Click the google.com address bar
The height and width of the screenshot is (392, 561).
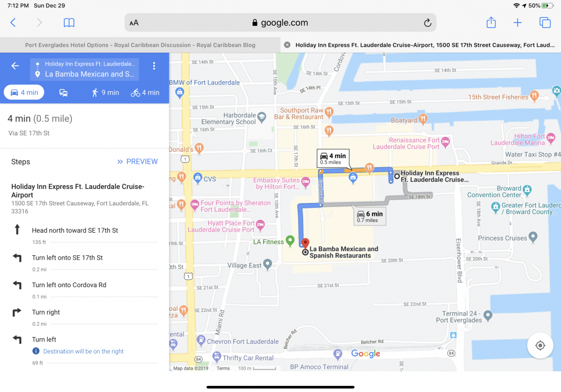tap(280, 22)
